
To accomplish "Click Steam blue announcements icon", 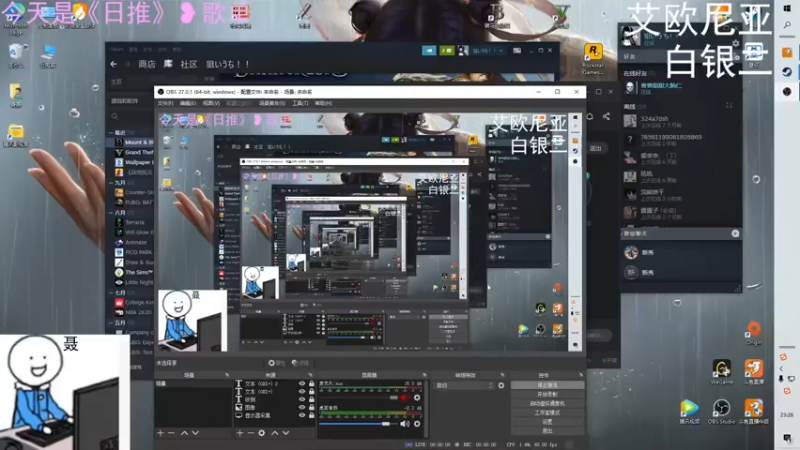I will click(x=429, y=51).
